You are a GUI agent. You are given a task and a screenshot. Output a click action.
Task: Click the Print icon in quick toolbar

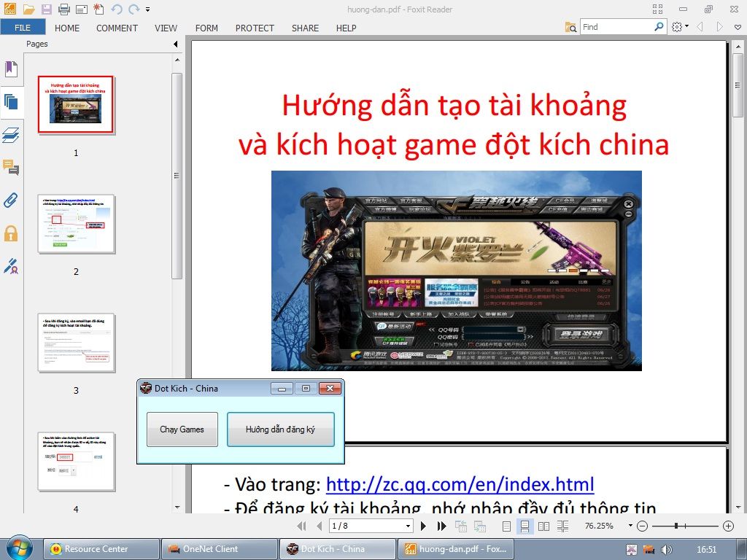(63, 9)
